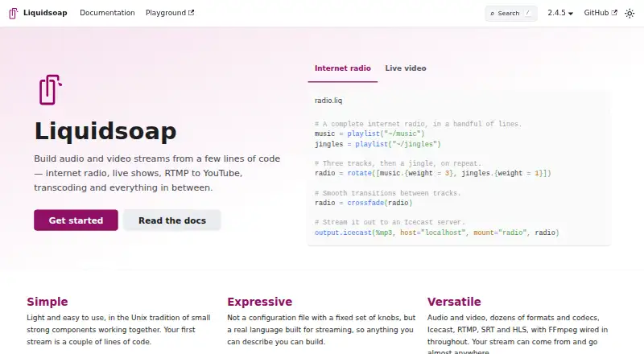Click the 'Not a configuration file' paragraph

click(x=321, y=329)
